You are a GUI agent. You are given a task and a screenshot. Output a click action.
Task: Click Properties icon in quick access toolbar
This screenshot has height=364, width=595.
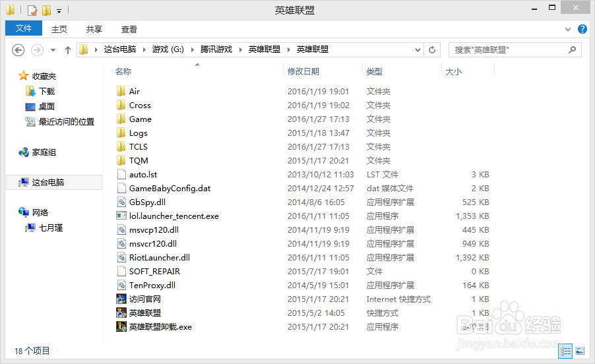click(x=32, y=11)
